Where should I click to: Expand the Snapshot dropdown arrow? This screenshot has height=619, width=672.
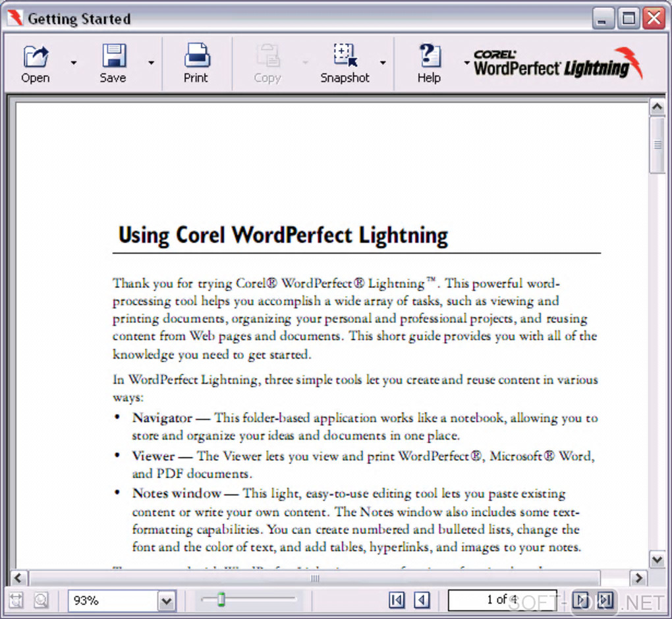(x=383, y=63)
